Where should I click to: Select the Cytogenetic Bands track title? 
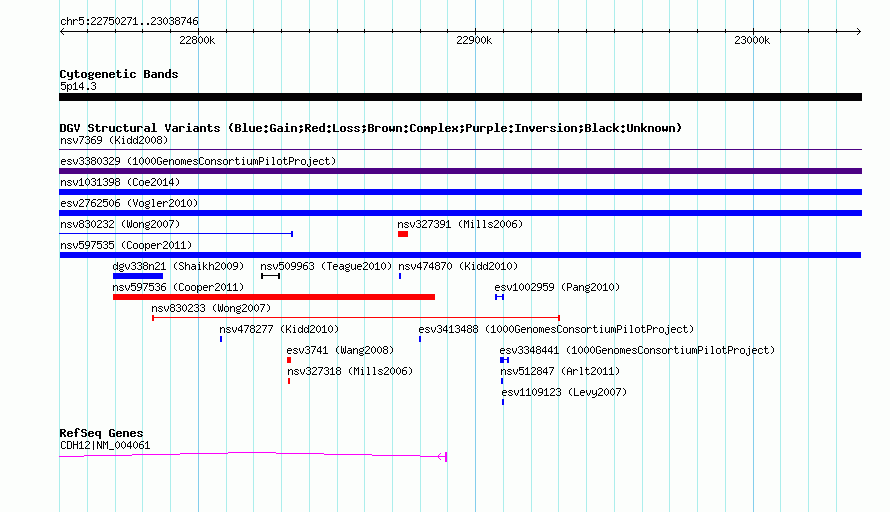point(119,74)
